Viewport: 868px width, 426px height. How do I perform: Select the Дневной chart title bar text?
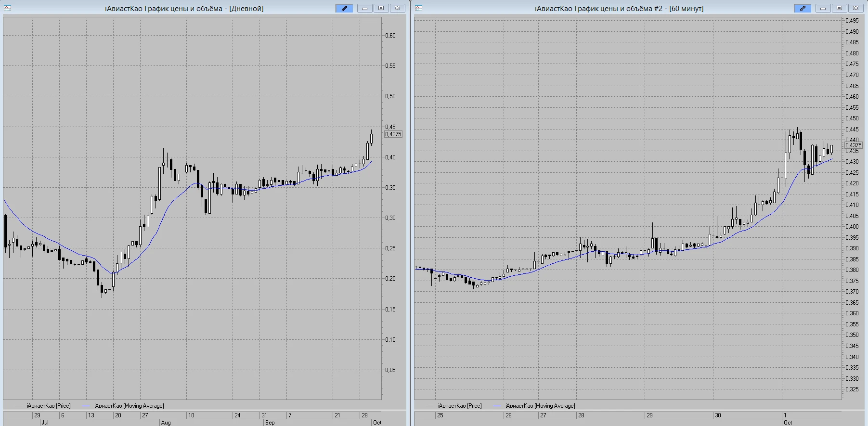point(184,9)
